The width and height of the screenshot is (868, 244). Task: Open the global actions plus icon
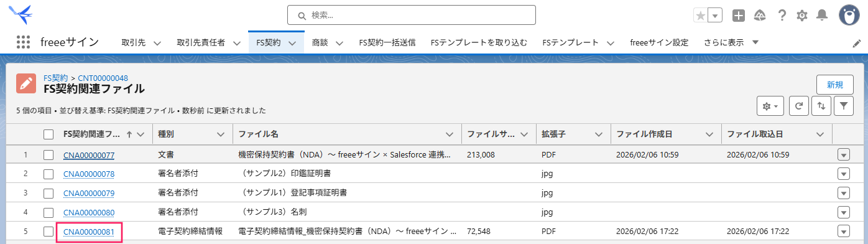[739, 16]
